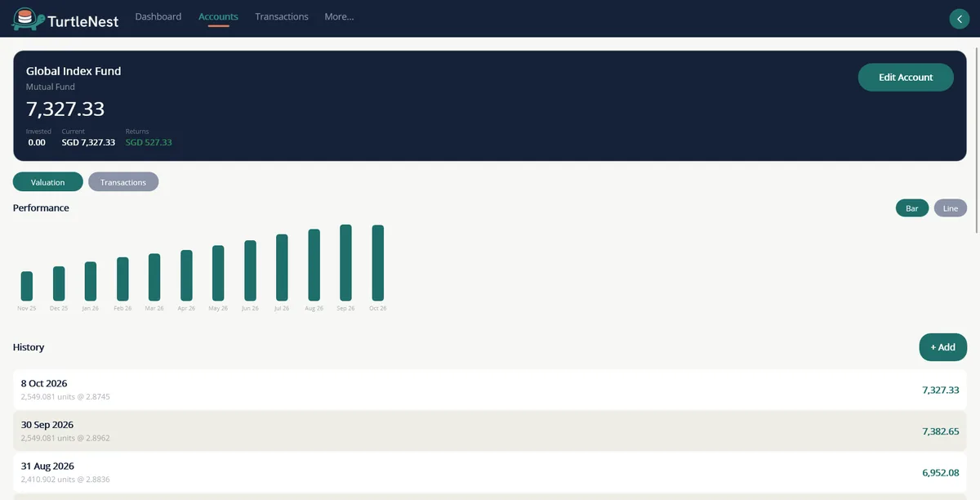
Task: Go to the Accounts tab
Action: coord(218,16)
